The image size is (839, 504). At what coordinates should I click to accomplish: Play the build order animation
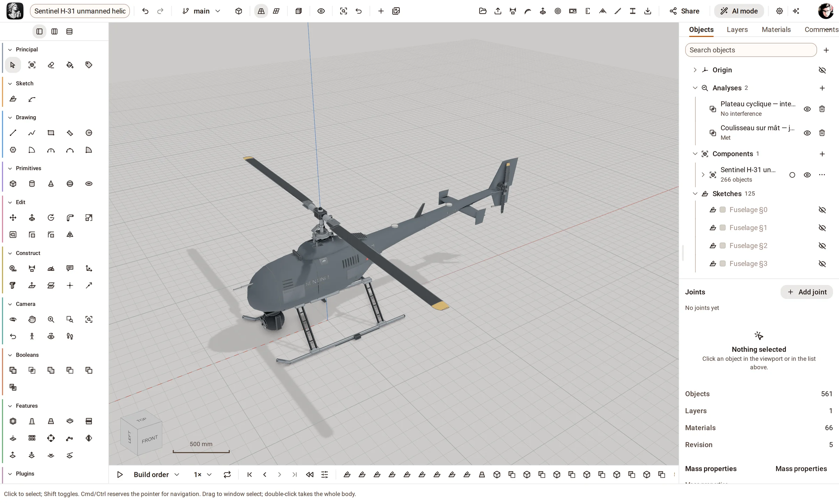[120, 475]
